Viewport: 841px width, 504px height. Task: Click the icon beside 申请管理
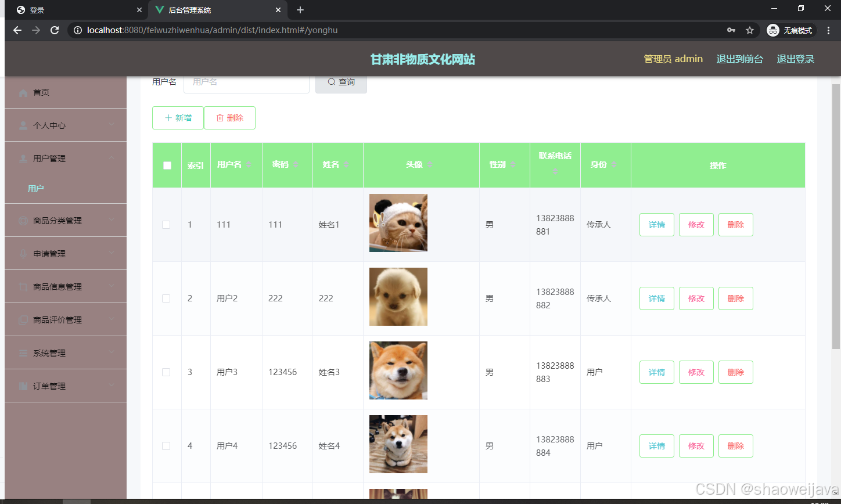coord(23,254)
